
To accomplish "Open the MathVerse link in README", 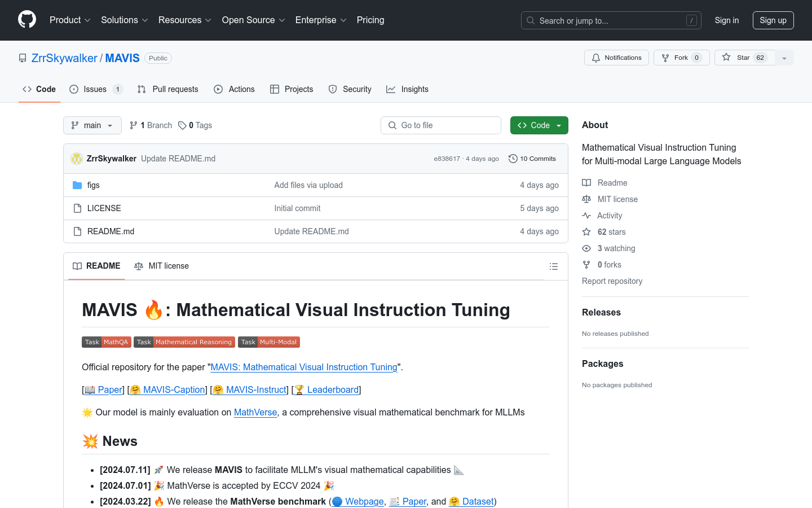I will [255, 412].
